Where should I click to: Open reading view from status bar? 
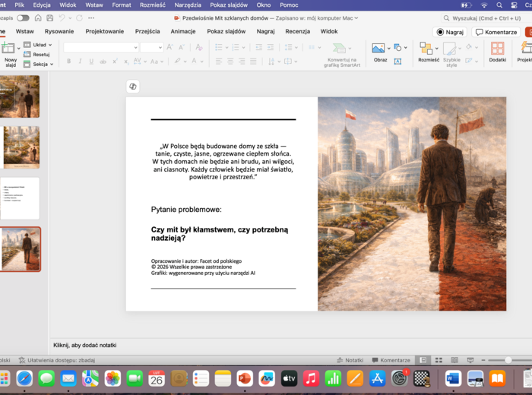pyautogui.click(x=454, y=360)
